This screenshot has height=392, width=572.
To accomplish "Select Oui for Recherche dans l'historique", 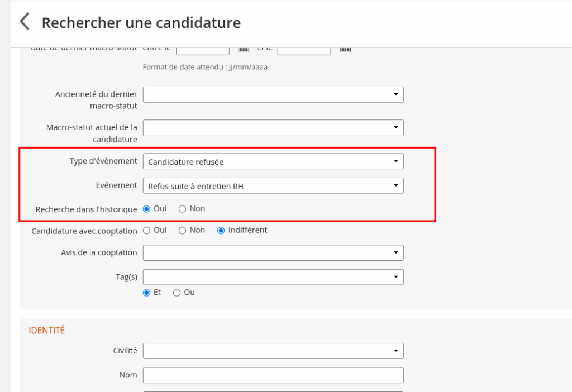I will (x=147, y=209).
